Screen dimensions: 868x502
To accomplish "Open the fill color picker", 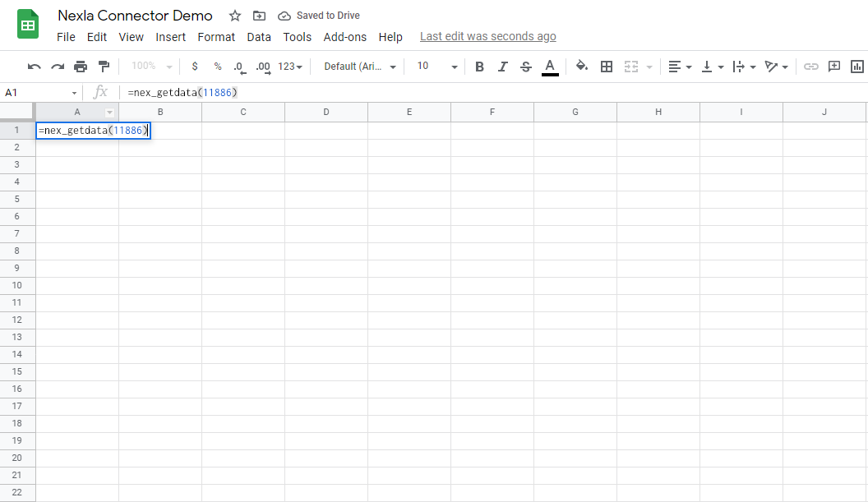I will [x=581, y=66].
